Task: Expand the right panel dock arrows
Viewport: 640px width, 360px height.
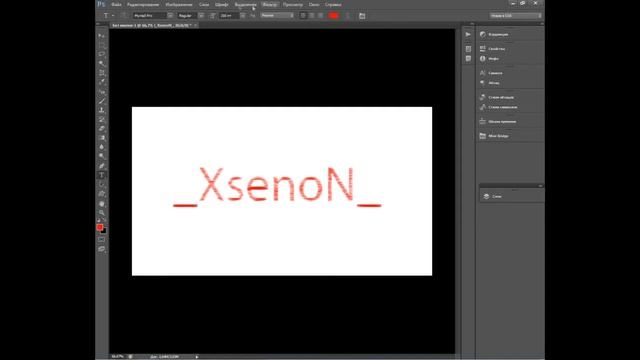Action: (x=542, y=24)
